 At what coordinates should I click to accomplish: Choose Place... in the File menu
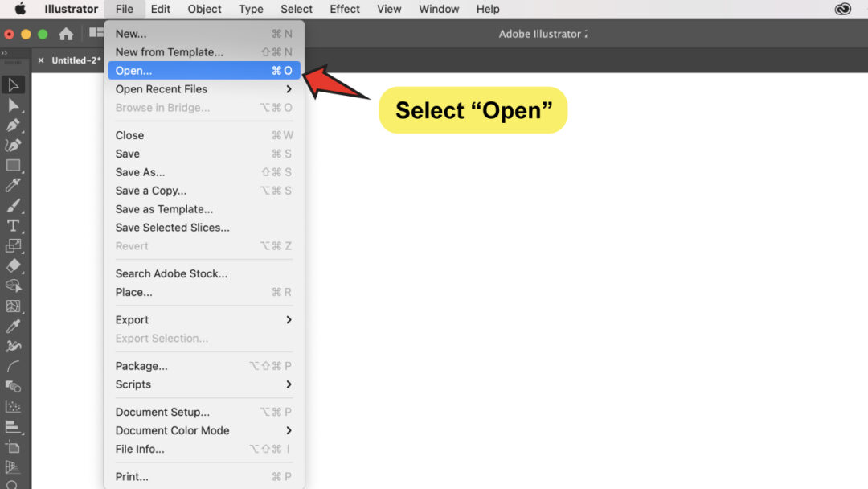click(x=203, y=292)
